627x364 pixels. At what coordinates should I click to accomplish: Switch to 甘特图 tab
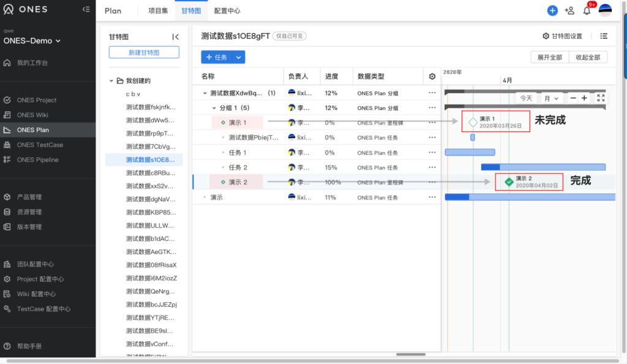pos(191,11)
